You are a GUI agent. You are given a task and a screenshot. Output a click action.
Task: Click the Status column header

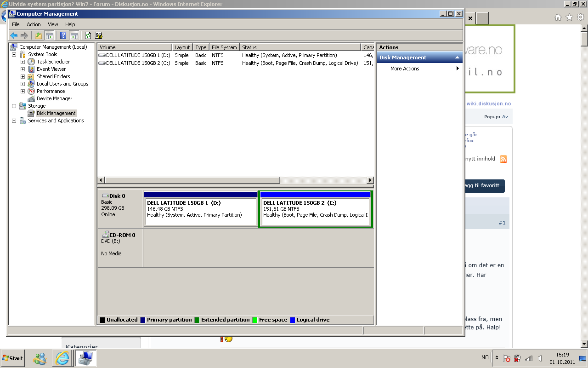point(300,47)
